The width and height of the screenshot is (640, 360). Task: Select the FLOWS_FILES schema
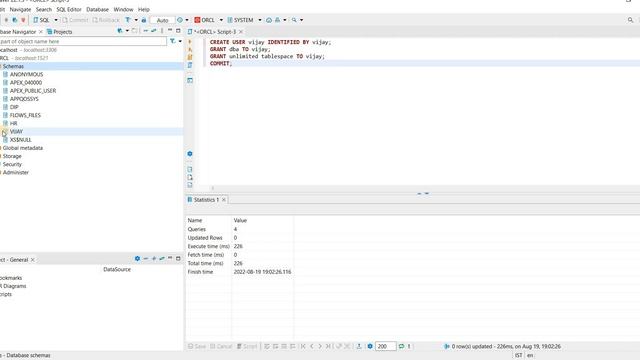25,115
